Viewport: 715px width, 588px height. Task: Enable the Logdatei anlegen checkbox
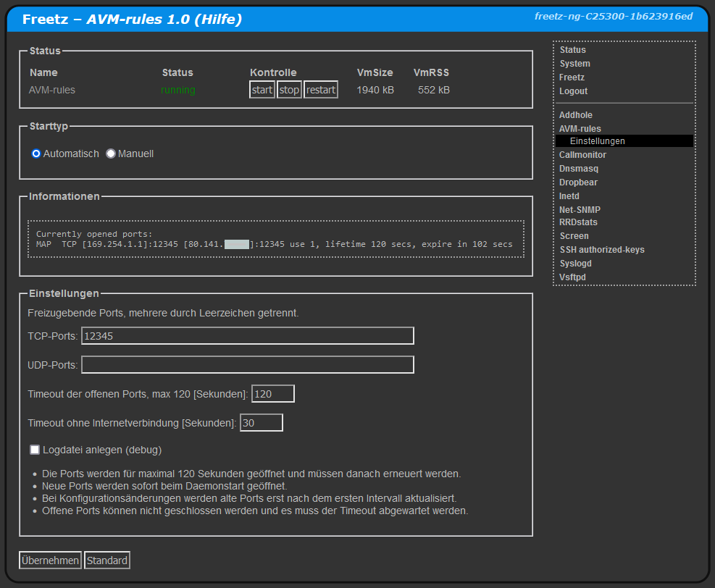point(35,450)
